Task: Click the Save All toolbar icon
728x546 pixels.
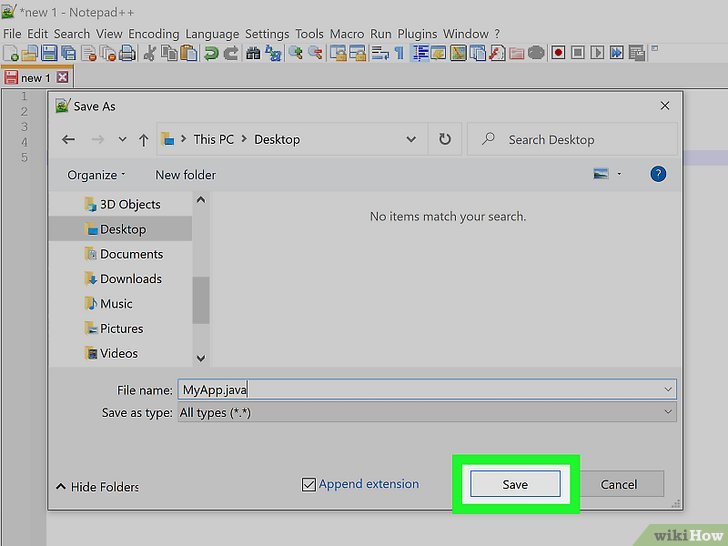Action: coord(69,53)
